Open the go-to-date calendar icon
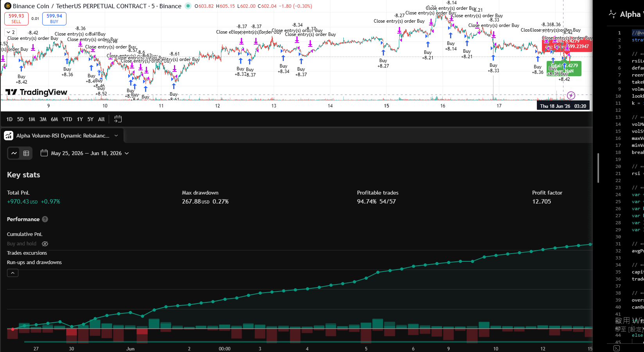Viewport: 644px width, 352px height. tap(118, 119)
